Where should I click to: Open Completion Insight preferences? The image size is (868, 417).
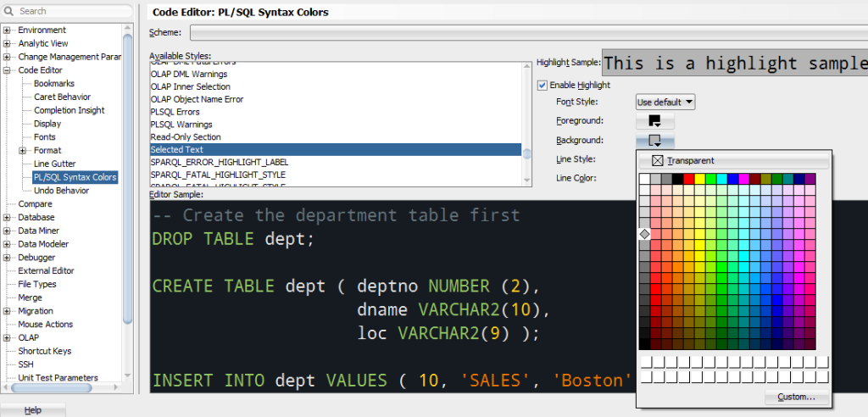point(70,110)
